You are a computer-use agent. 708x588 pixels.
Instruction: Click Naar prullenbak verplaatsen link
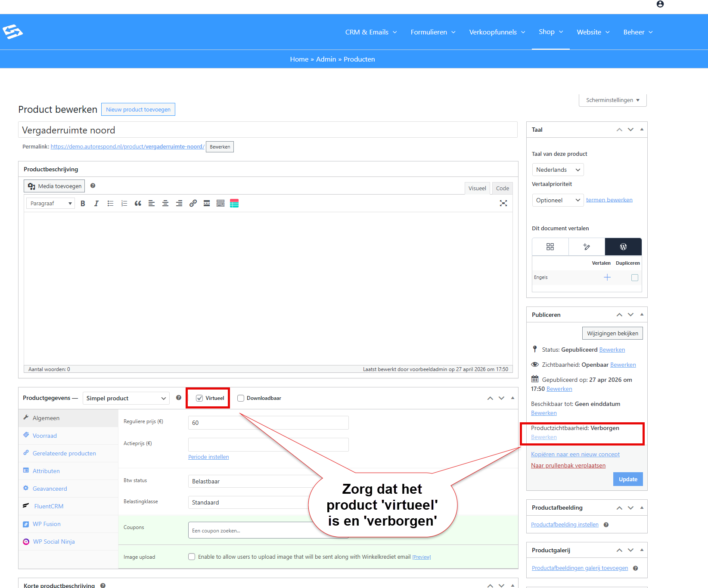568,465
